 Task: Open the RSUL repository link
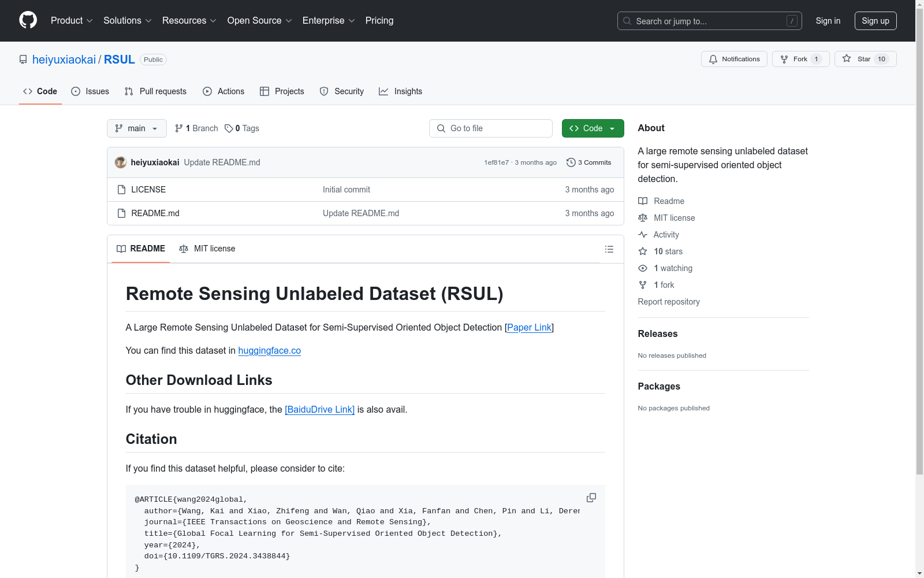point(120,60)
